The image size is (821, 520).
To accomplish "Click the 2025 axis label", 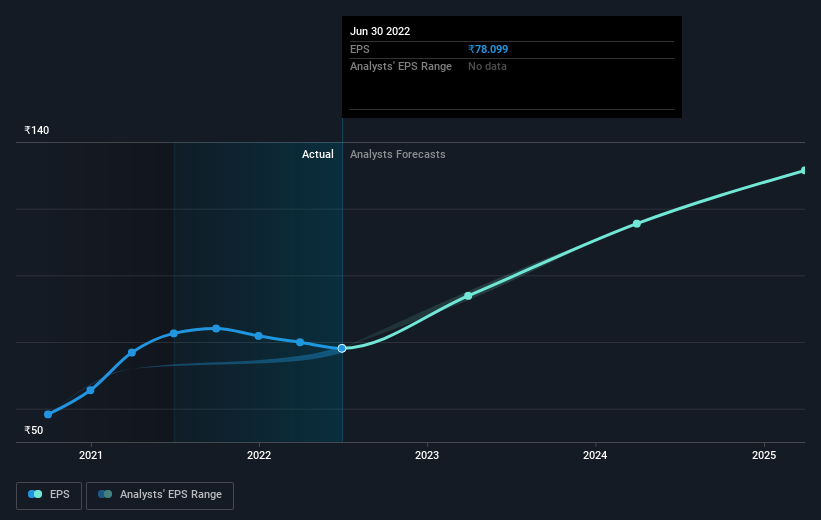I will click(x=764, y=455).
